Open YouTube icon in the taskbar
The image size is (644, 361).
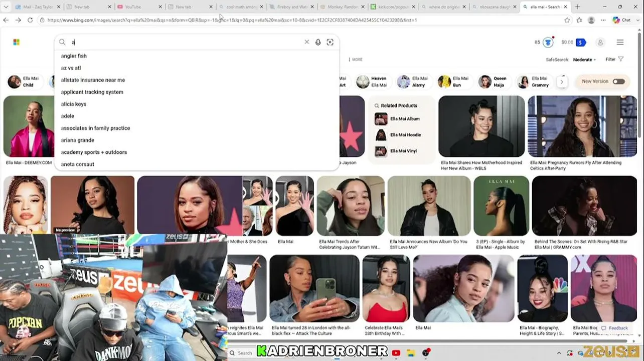point(396,353)
